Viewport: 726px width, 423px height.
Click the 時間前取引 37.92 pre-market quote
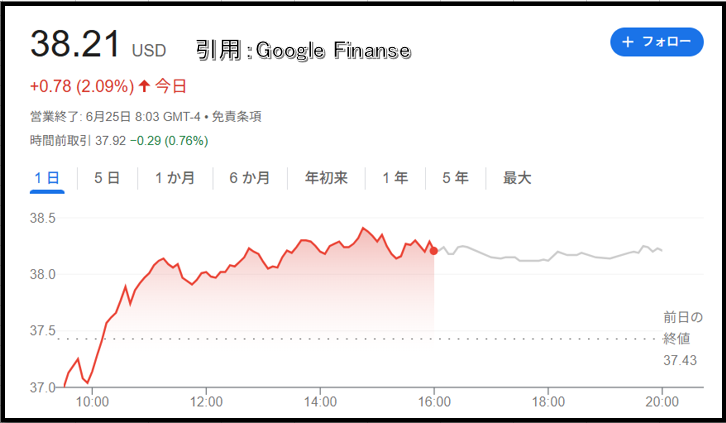pos(78,141)
